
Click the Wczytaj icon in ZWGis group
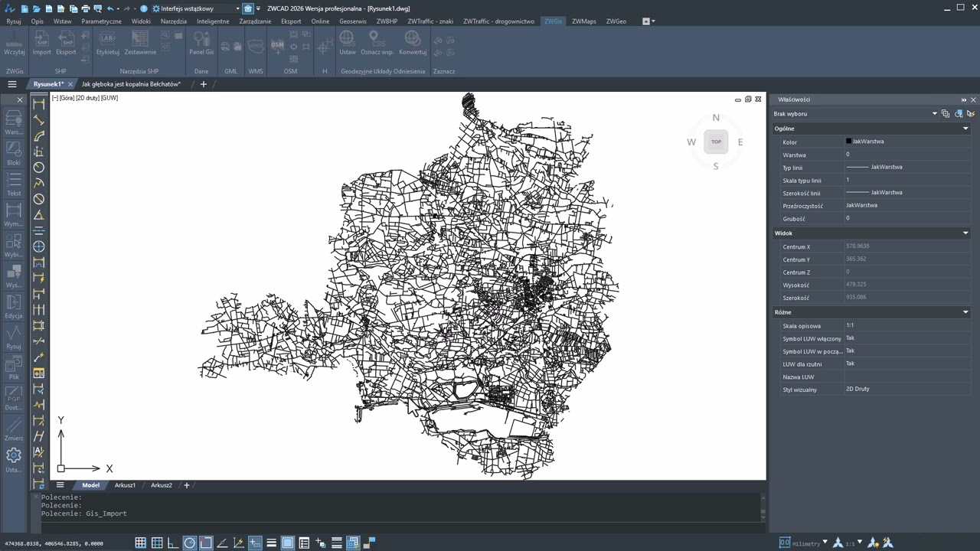(15, 42)
